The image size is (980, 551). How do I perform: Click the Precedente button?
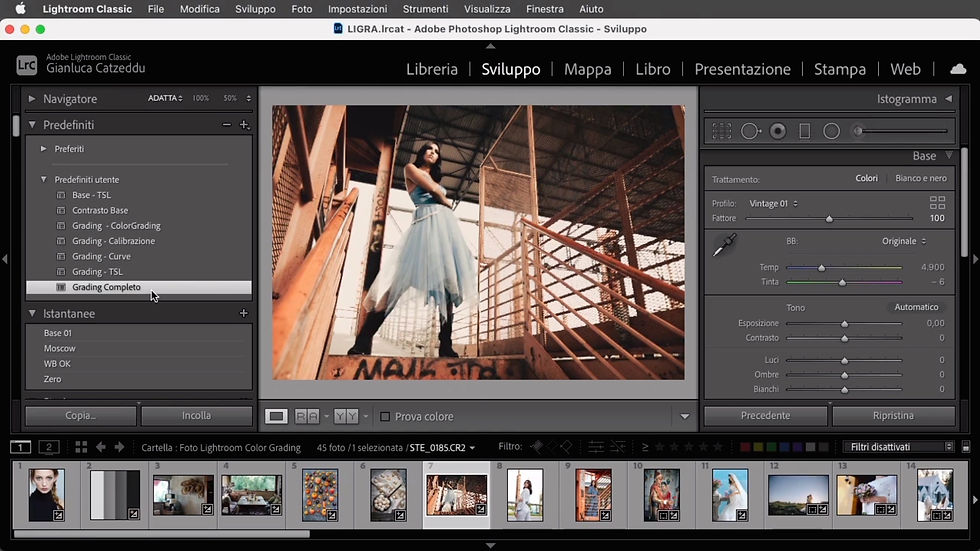click(766, 415)
